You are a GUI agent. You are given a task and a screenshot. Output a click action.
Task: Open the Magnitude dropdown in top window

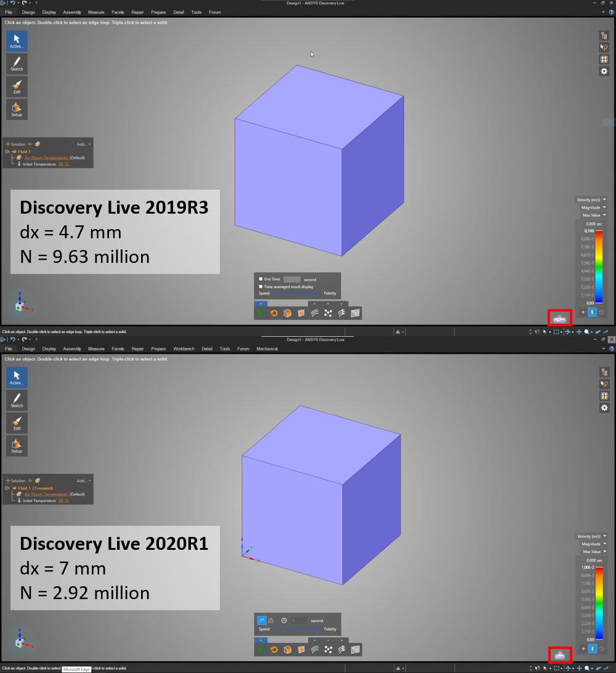click(593, 208)
